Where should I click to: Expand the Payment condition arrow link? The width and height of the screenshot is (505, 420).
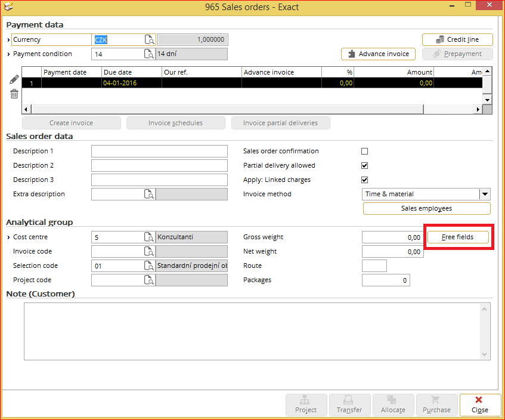pos(8,54)
